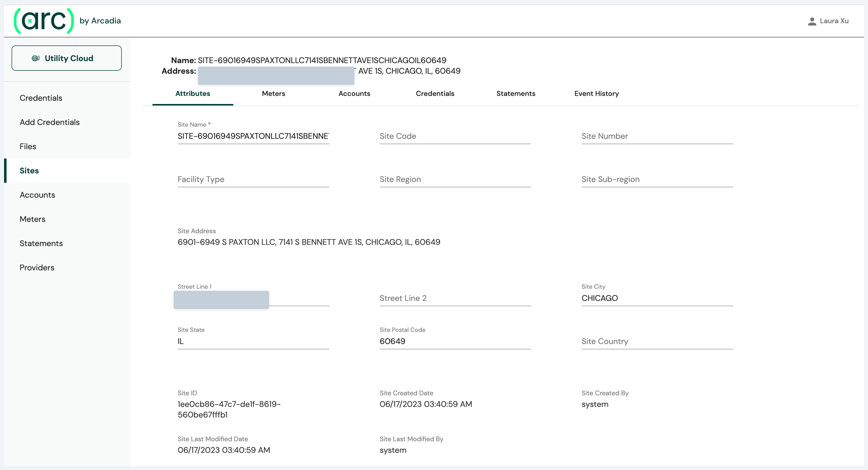
Task: Open Providers in the sidebar
Action: coord(37,268)
